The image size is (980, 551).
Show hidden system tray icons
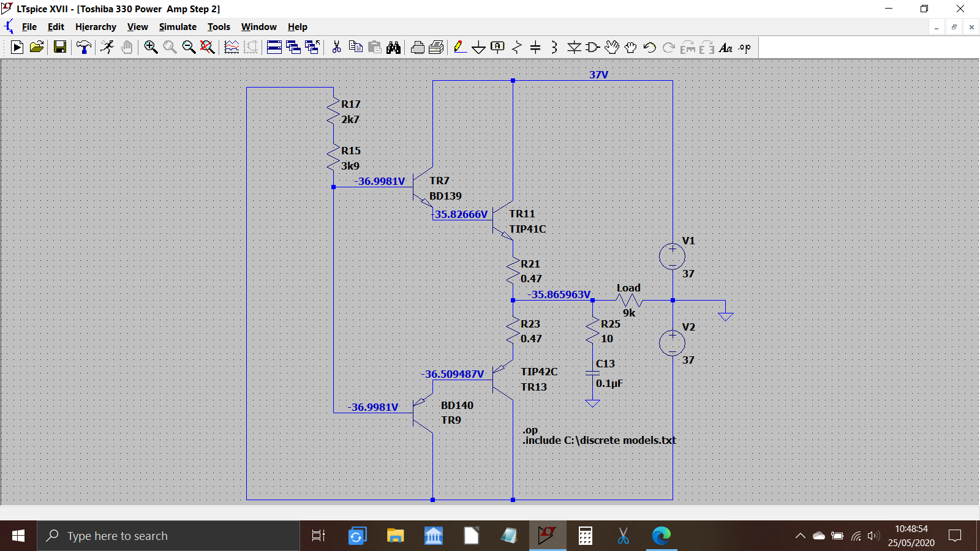point(801,536)
